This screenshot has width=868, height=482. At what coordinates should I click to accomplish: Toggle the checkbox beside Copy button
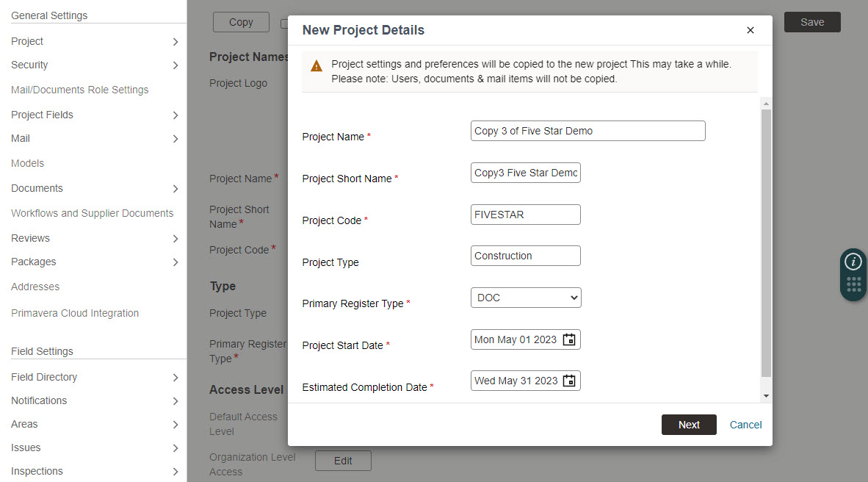284,24
